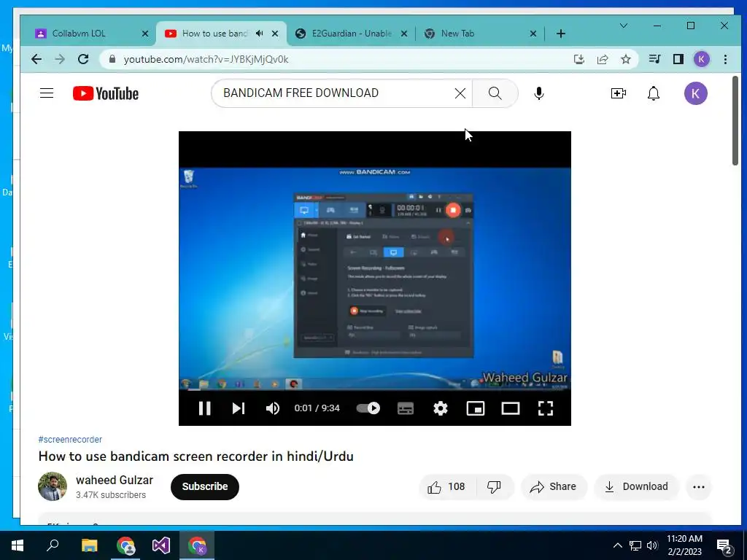Open the #screenrecorder hashtag link

point(70,440)
